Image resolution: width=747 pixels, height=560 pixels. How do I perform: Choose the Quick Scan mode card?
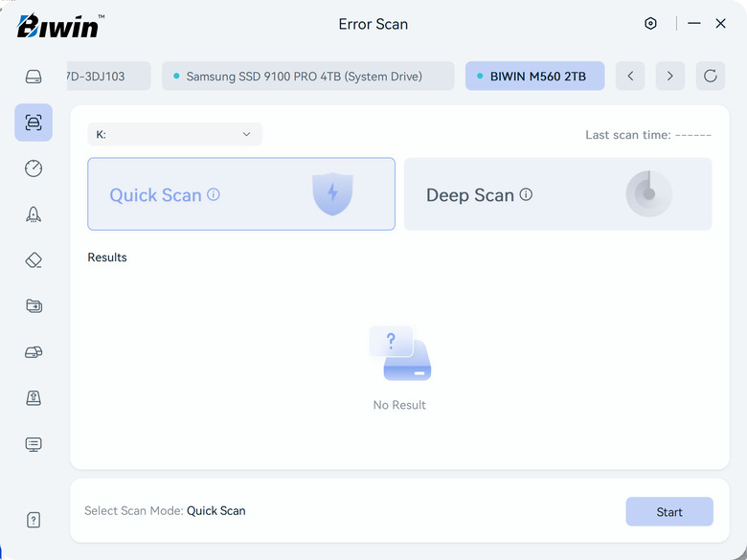[x=241, y=193]
